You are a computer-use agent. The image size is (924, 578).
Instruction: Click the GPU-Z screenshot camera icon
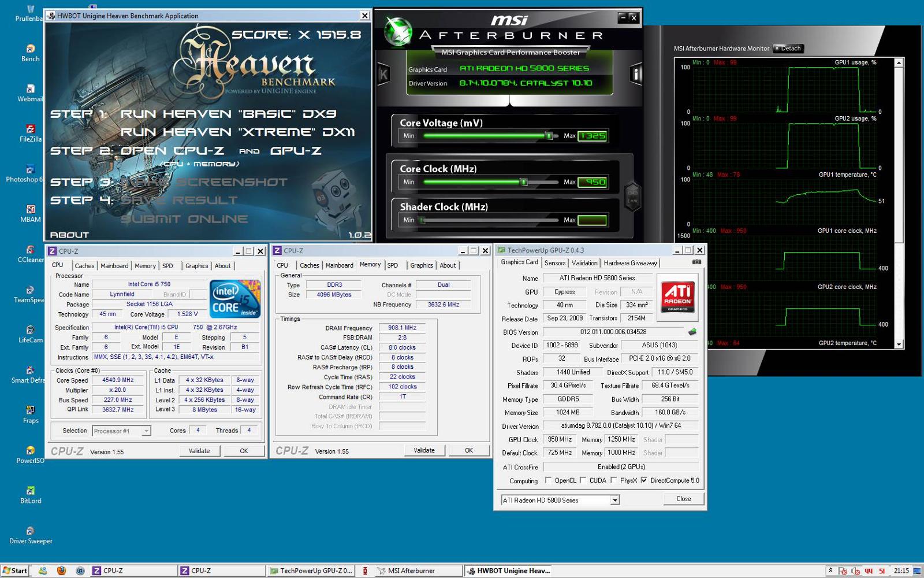point(696,262)
